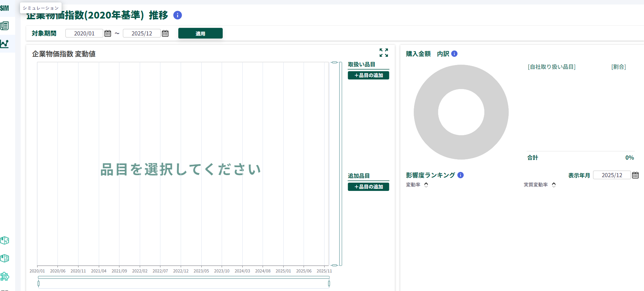Click the 2020/01 axis label
644x291 pixels.
tap(37, 271)
